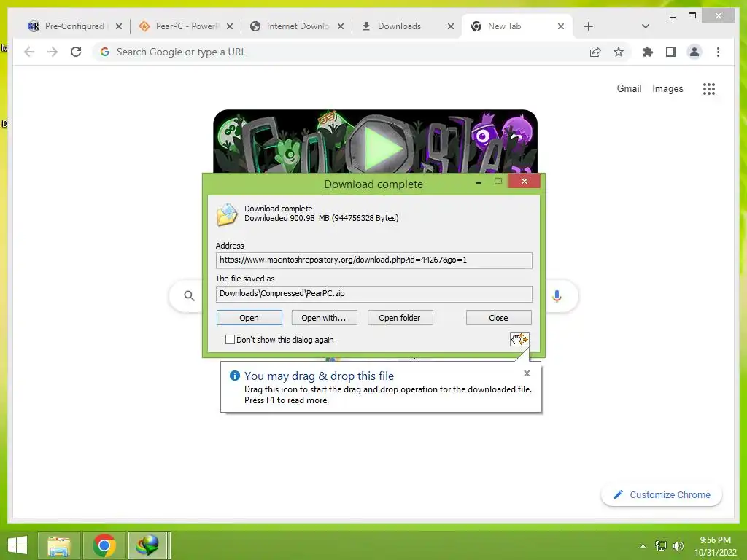This screenshot has height=560, width=747.
Task: Close the Downloads tab
Action: [x=451, y=26]
